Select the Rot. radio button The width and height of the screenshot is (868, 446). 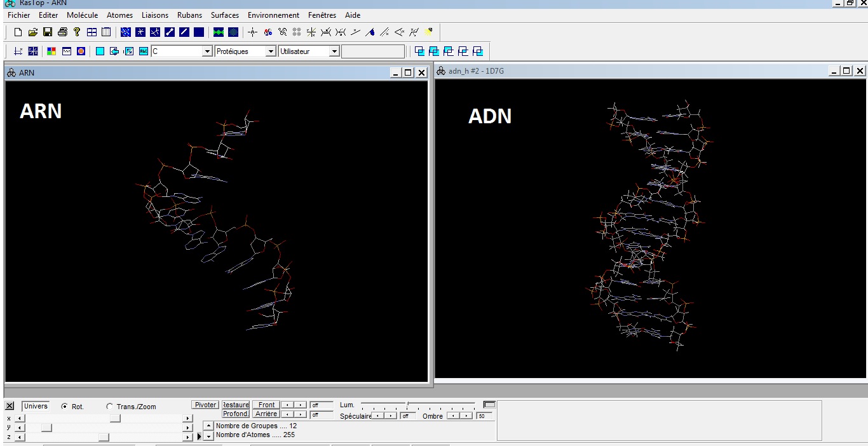65,407
